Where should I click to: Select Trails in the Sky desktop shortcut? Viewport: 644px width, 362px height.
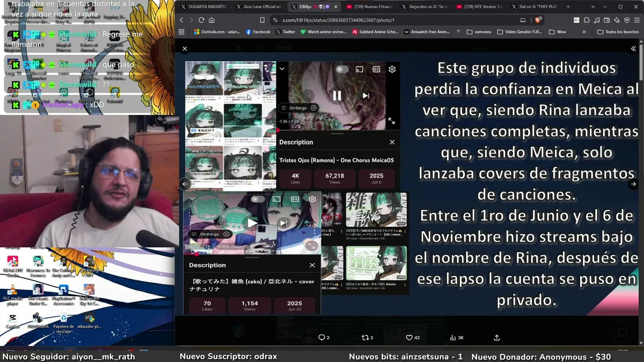[x=89, y=295]
